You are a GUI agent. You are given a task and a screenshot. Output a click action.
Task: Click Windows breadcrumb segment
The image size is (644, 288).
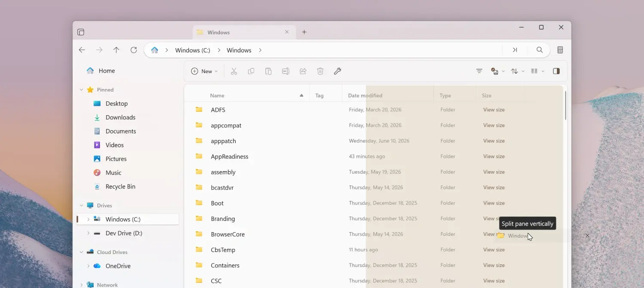tap(239, 50)
